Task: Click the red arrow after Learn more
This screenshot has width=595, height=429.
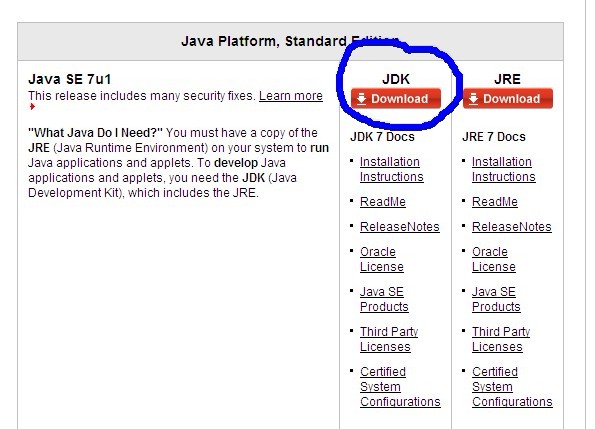Action: click(x=32, y=107)
